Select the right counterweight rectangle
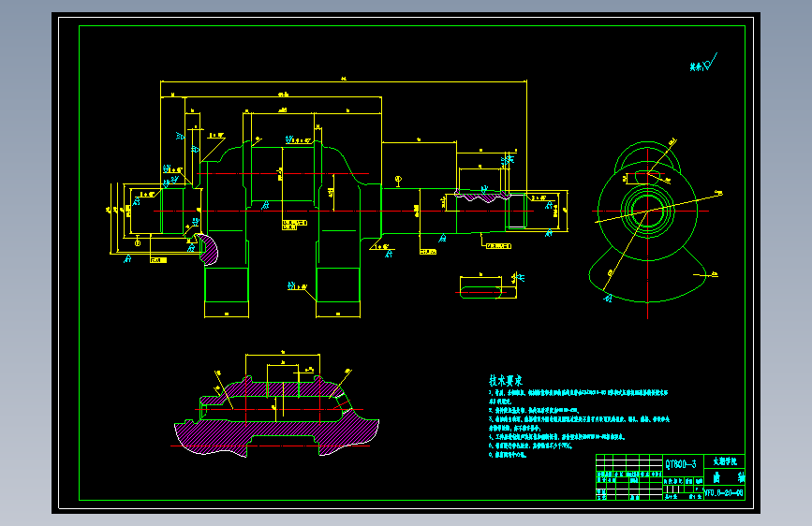The image size is (812, 526). [x=338, y=285]
